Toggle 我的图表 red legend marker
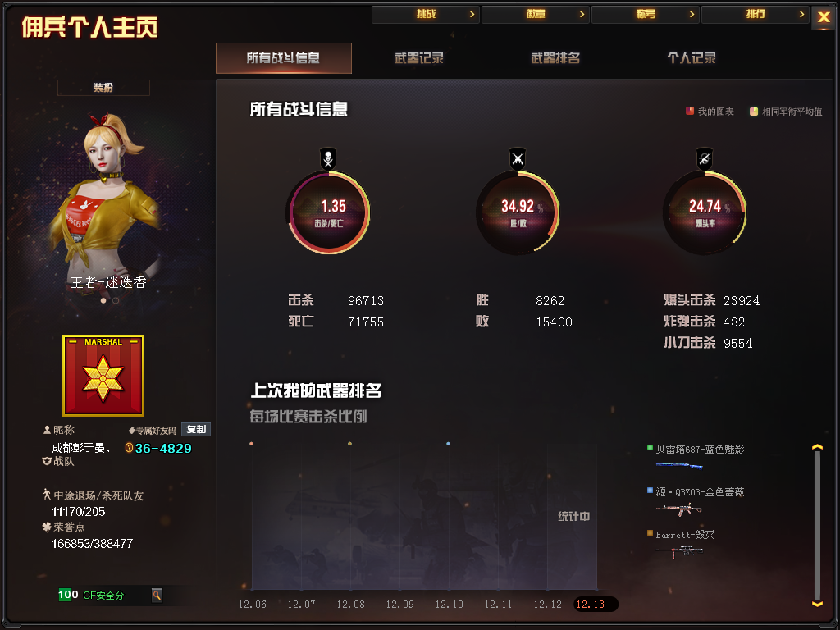Image resolution: width=840 pixels, height=630 pixels. pyautogui.click(x=689, y=112)
